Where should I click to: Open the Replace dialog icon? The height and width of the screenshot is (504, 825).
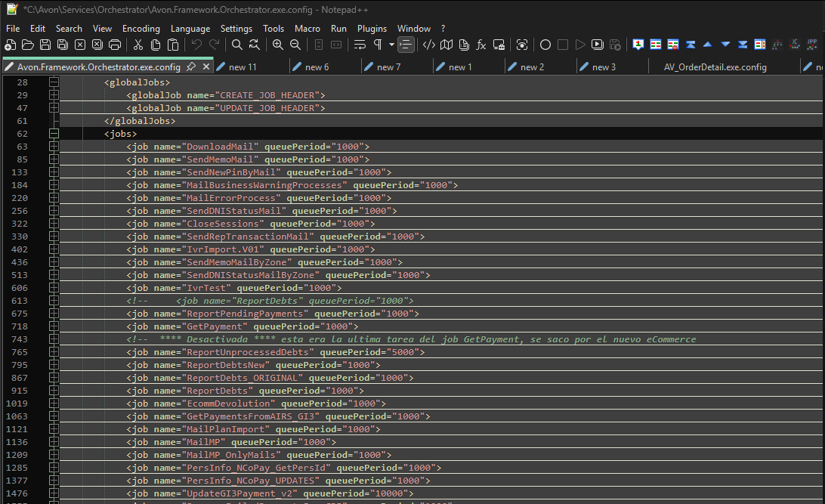coord(254,45)
